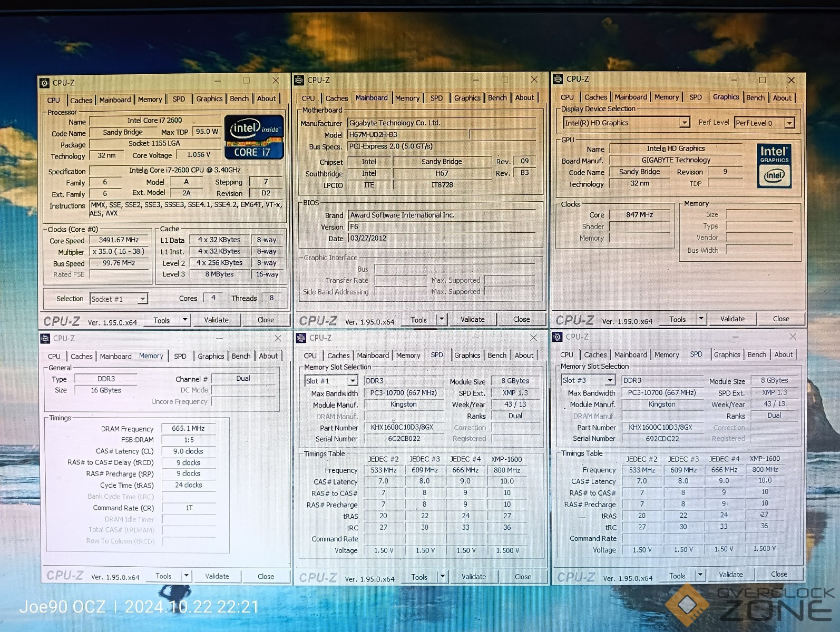Screen dimensions: 840x632
Task: Expand the Tools arrow in the Mainboard window
Action: pos(442,319)
